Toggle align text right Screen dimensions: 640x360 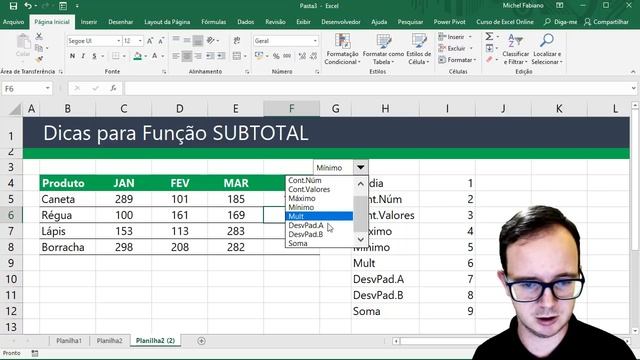point(198,56)
